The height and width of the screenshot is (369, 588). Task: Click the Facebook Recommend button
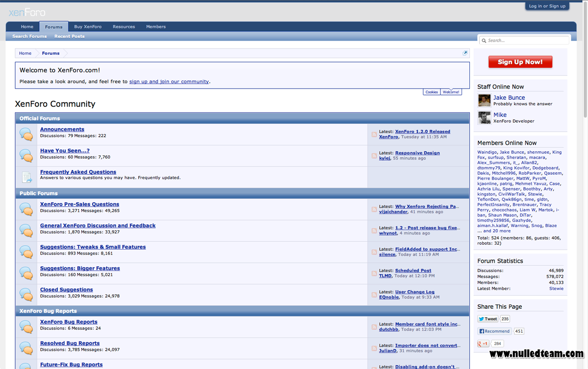coord(495,331)
